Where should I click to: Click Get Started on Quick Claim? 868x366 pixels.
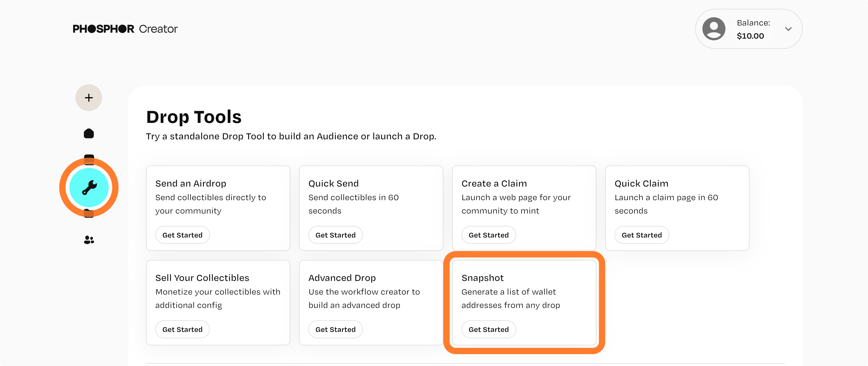click(642, 235)
